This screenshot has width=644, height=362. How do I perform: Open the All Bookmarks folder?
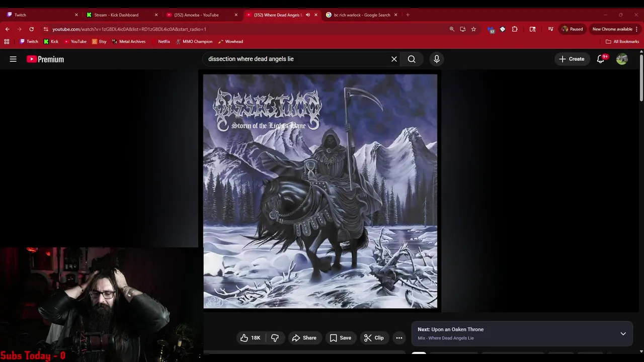(x=622, y=42)
